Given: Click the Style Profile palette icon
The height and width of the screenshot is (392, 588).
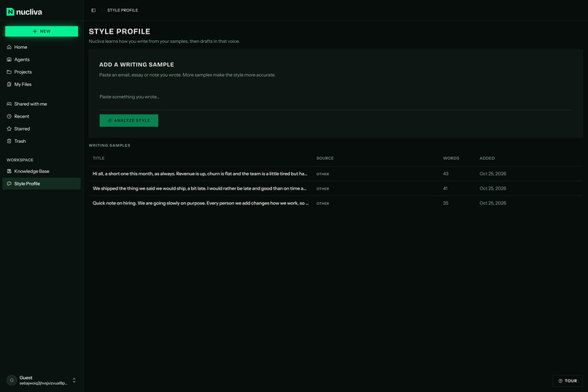Looking at the screenshot, I should (9, 183).
